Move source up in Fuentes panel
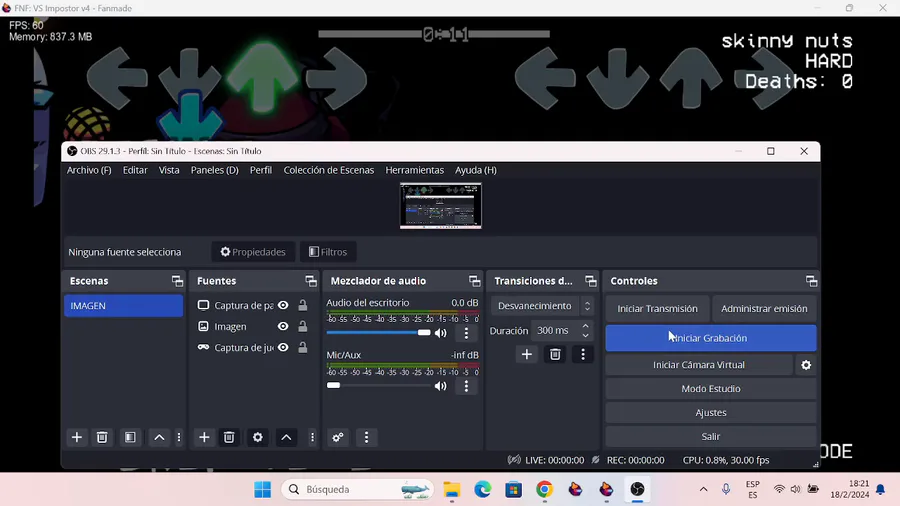The width and height of the screenshot is (900, 506). [286, 437]
